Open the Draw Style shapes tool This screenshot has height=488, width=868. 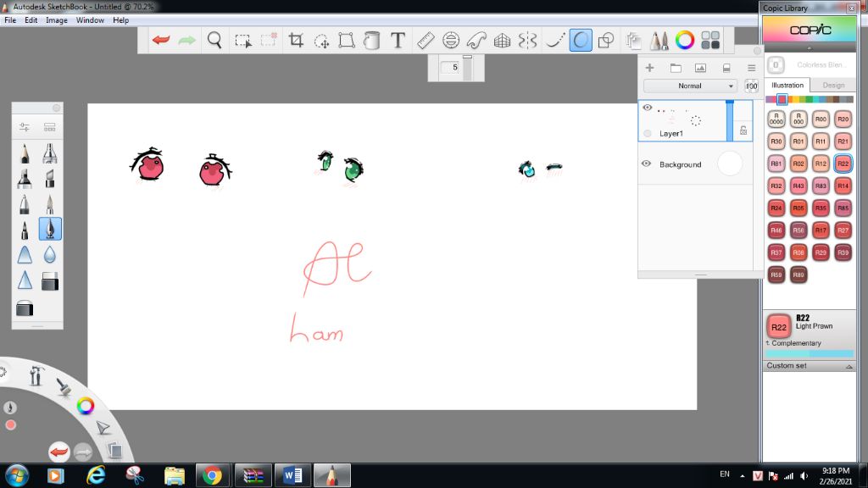tap(606, 40)
